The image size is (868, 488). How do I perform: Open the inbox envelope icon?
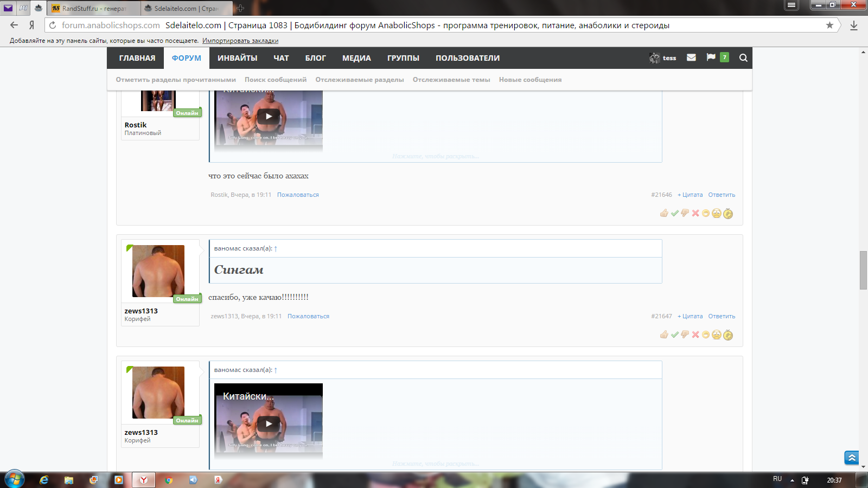click(691, 57)
